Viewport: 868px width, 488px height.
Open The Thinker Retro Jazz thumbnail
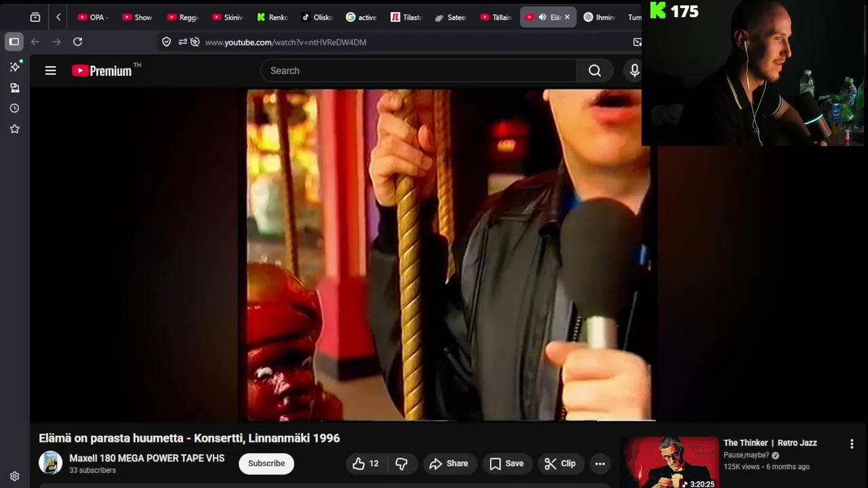click(670, 462)
